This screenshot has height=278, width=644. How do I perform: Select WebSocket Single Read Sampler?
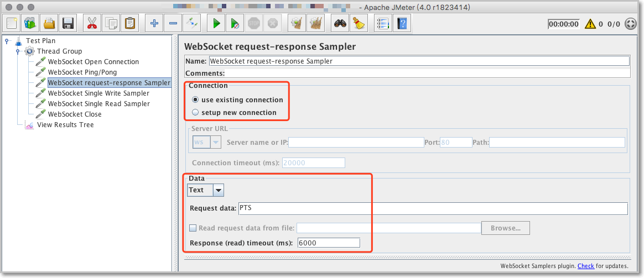pos(98,104)
